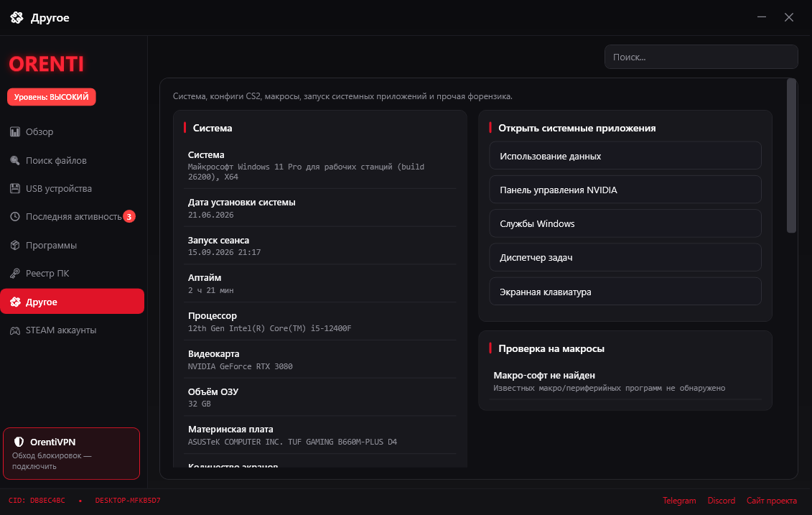Open Панель управления NVIDIA
Screen dimensions: 812x515
(625, 190)
